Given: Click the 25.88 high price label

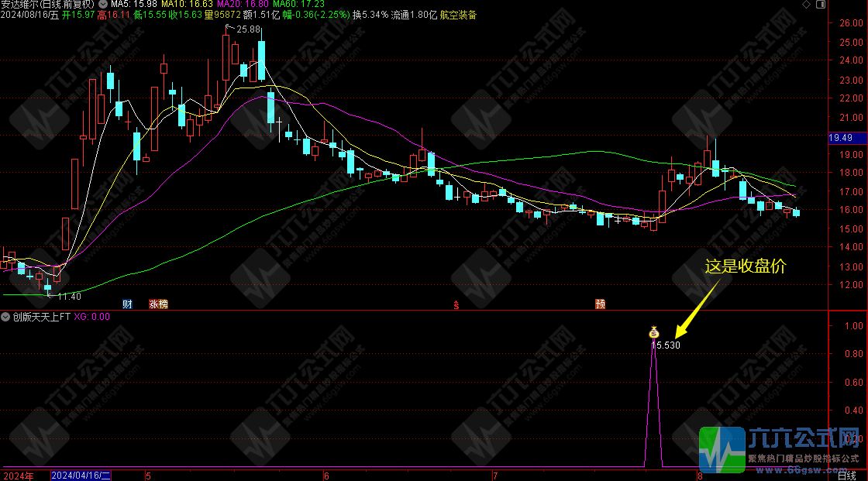Looking at the screenshot, I should point(249,29).
